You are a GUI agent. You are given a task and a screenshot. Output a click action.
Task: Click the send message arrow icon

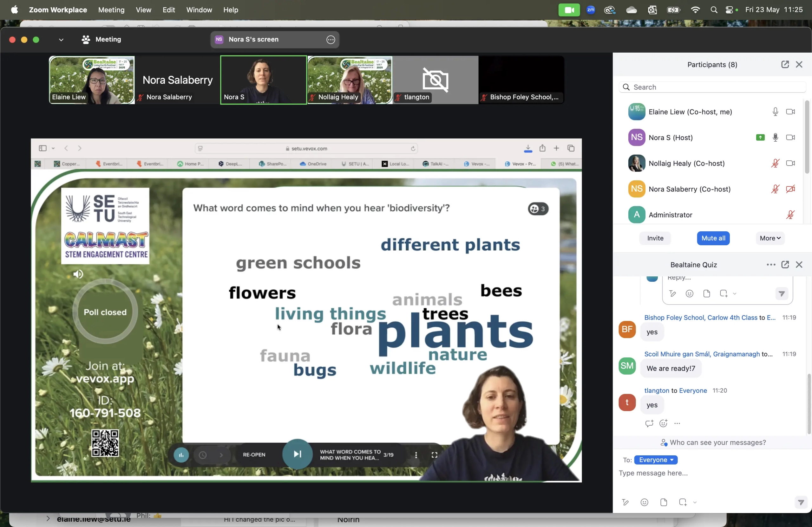tap(800, 502)
